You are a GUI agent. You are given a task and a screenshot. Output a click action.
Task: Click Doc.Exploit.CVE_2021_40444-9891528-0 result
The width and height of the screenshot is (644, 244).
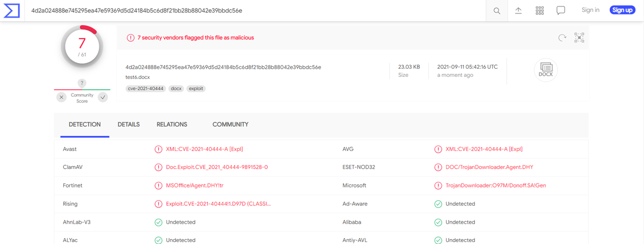[217, 167]
